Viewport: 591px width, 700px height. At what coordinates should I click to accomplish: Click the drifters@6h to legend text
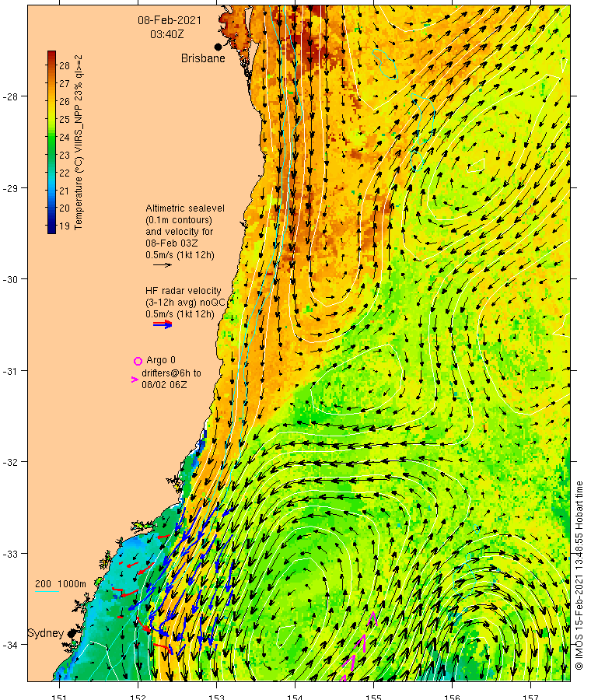tap(171, 373)
